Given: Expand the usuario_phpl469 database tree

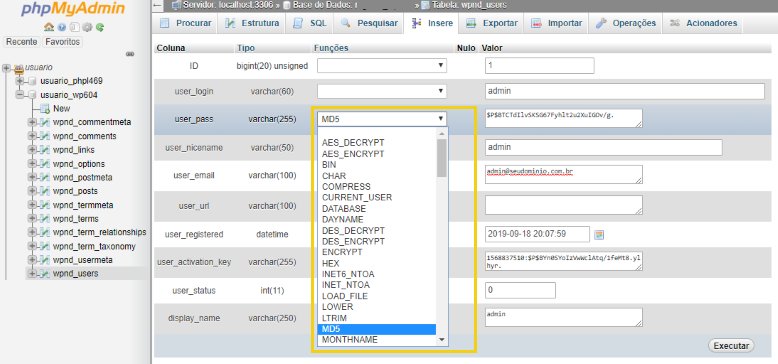Looking at the screenshot, I should pyautogui.click(x=19, y=81).
